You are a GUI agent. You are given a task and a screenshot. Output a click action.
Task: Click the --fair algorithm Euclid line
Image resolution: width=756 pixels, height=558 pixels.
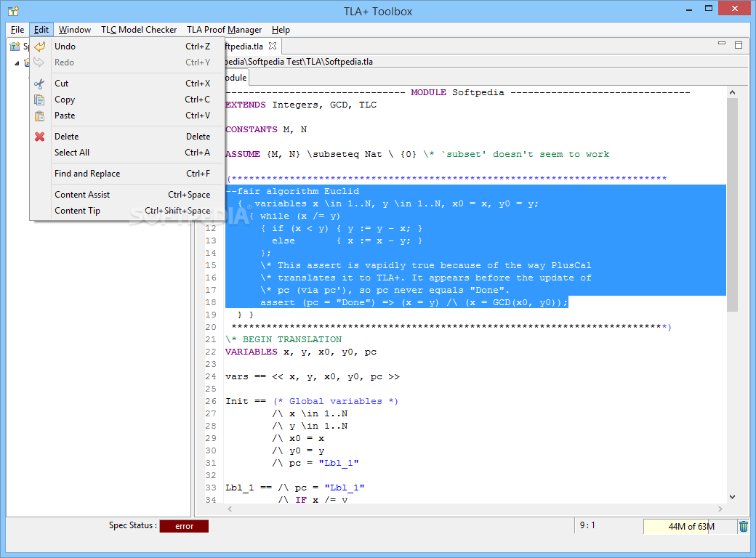coord(292,191)
